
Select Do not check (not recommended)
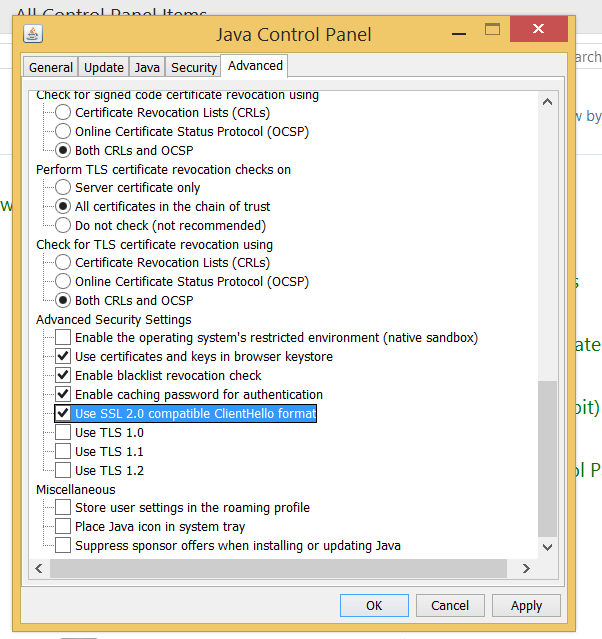(x=63, y=225)
